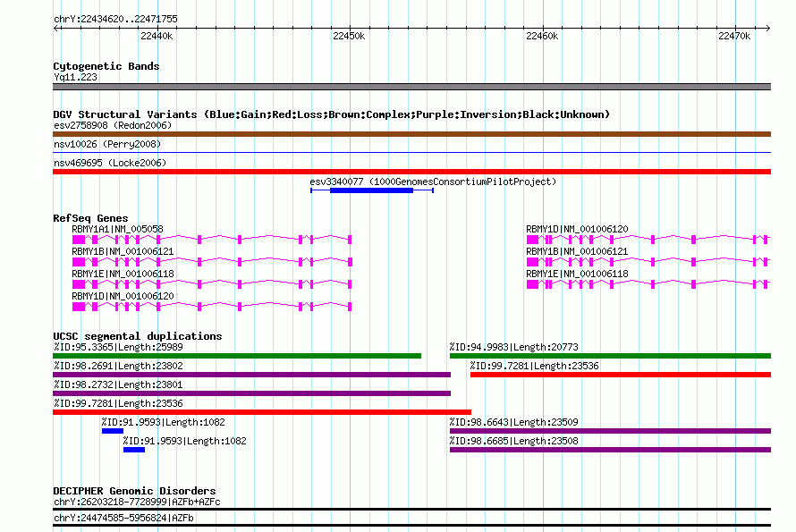Click the 22470k ruler position label
This screenshot has height=532, width=796.
734,36
